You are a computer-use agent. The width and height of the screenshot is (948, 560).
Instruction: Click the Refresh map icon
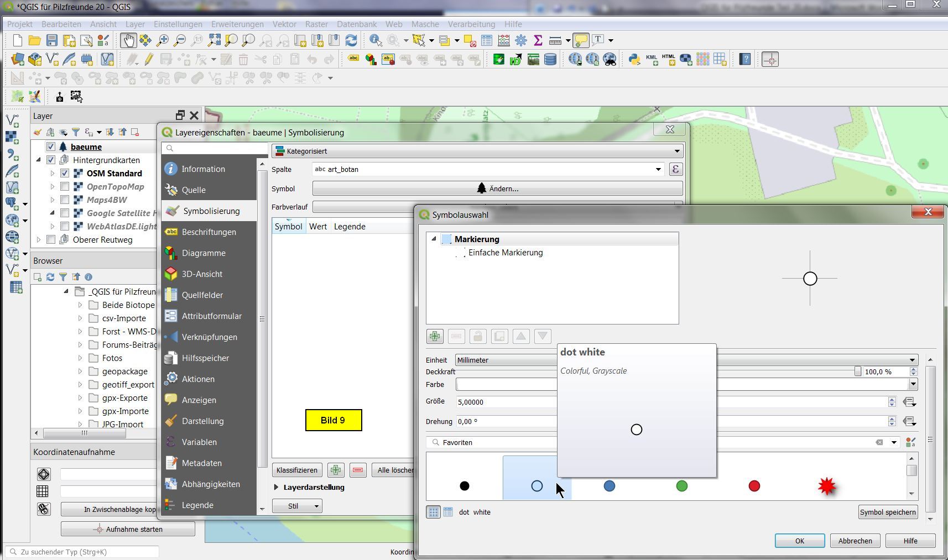coord(351,40)
